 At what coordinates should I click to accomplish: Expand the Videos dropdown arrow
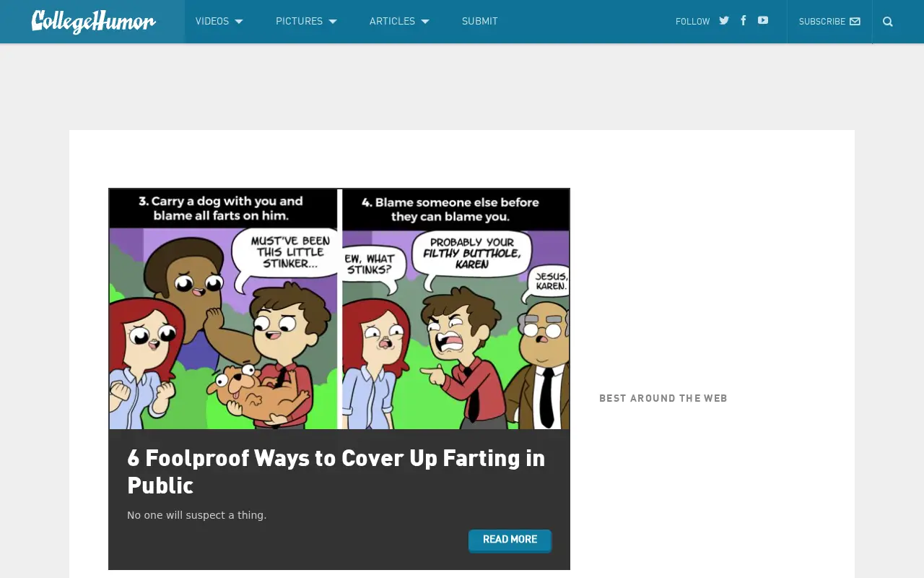pyautogui.click(x=239, y=22)
